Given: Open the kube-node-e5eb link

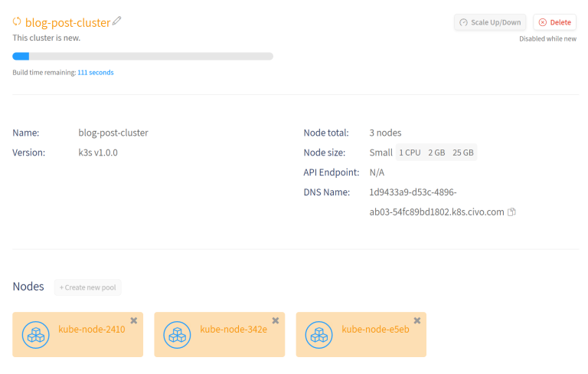Looking at the screenshot, I should tap(375, 330).
